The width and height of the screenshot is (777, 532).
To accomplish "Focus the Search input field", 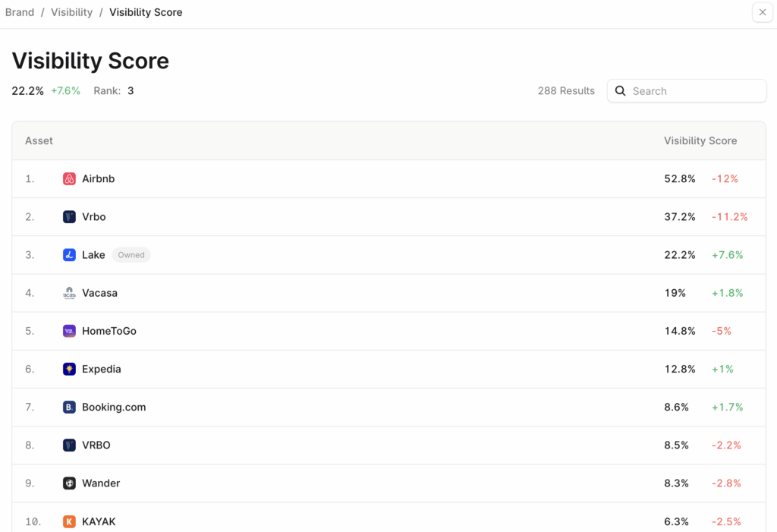I will coord(694,91).
